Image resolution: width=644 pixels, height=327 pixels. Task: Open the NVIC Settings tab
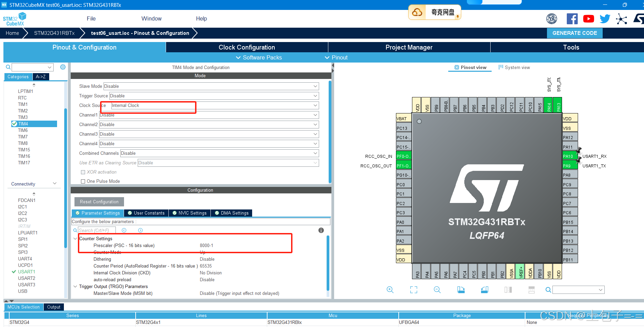[189, 213]
